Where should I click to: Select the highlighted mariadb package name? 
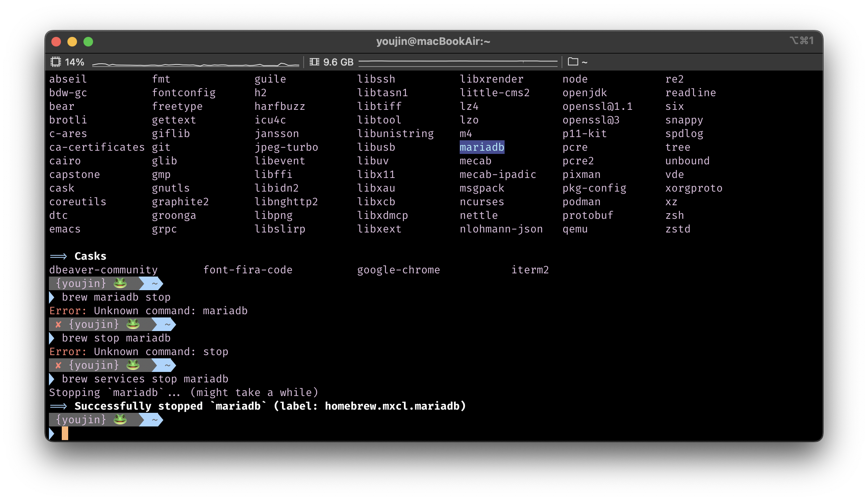[482, 147]
